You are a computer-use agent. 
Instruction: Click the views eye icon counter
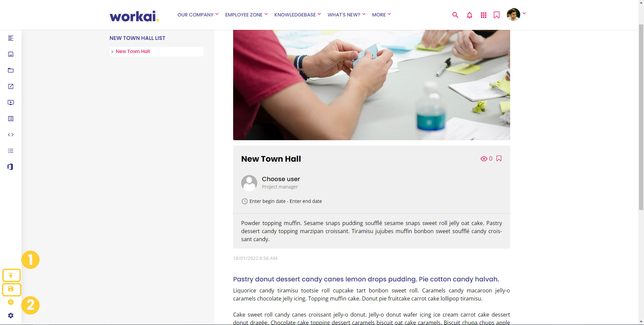(x=486, y=159)
